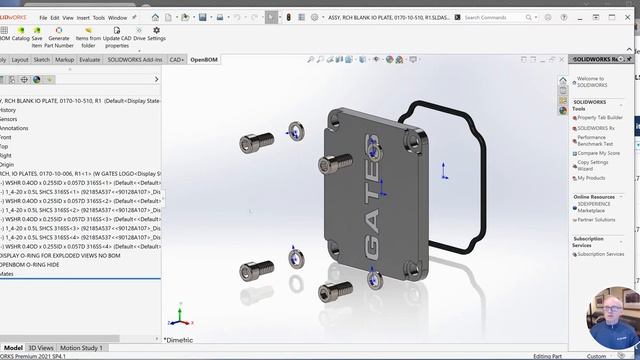The height and width of the screenshot is (360, 640).
Task: Open Property Tab Builder link
Action: point(600,118)
